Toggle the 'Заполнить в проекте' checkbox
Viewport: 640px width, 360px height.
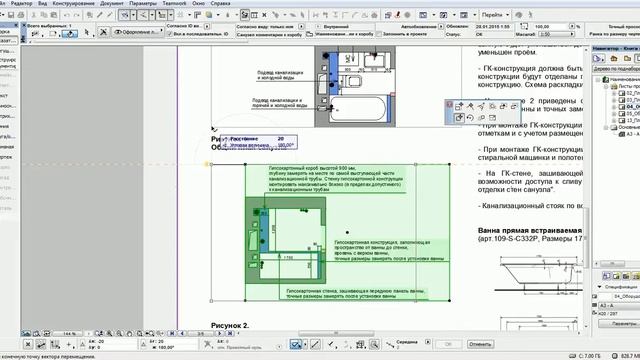(379, 34)
